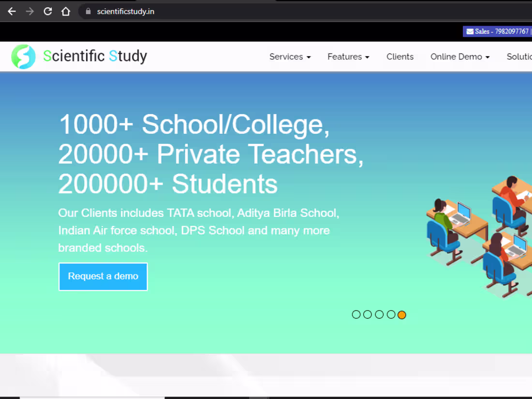Reload the scientificstudy.in page

point(47,11)
